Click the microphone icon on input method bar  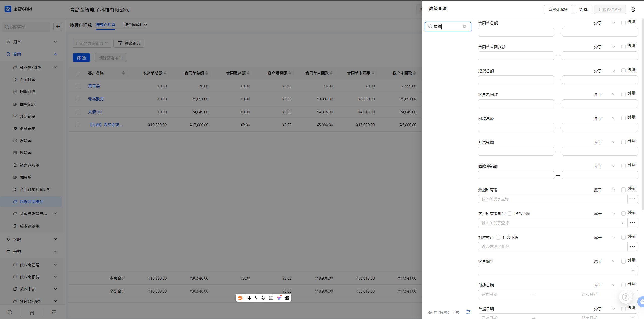pyautogui.click(x=263, y=298)
